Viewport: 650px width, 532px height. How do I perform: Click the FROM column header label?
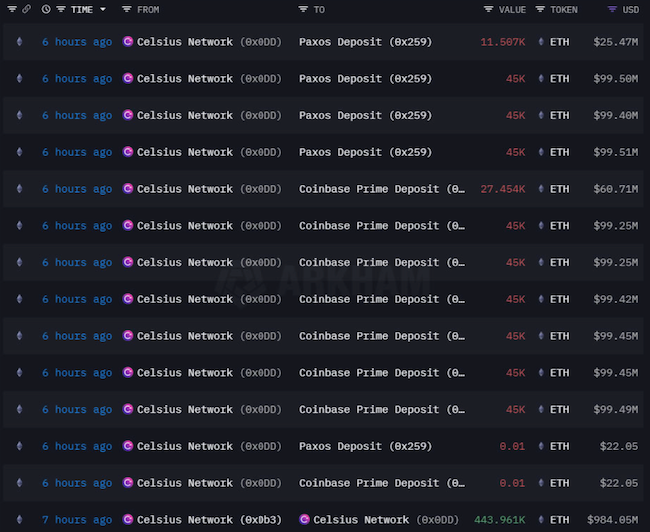[x=148, y=10]
